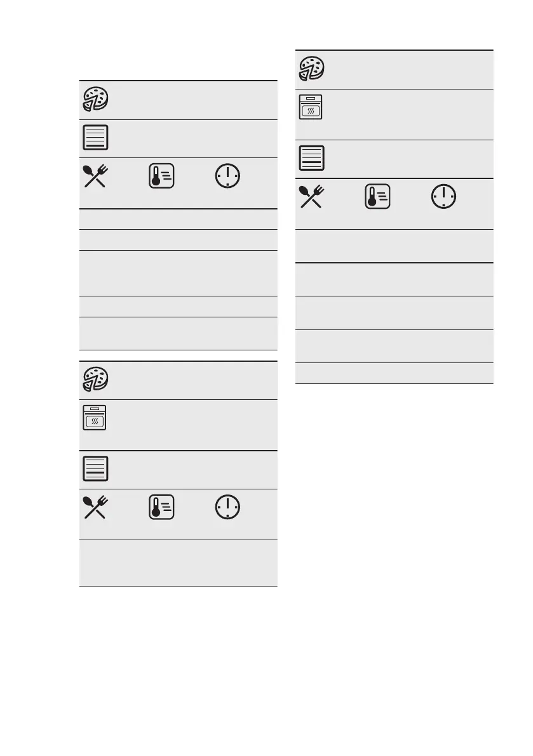The height and width of the screenshot is (756, 533).
Task: Click the clock icon in the top-left table
Action: point(227,176)
